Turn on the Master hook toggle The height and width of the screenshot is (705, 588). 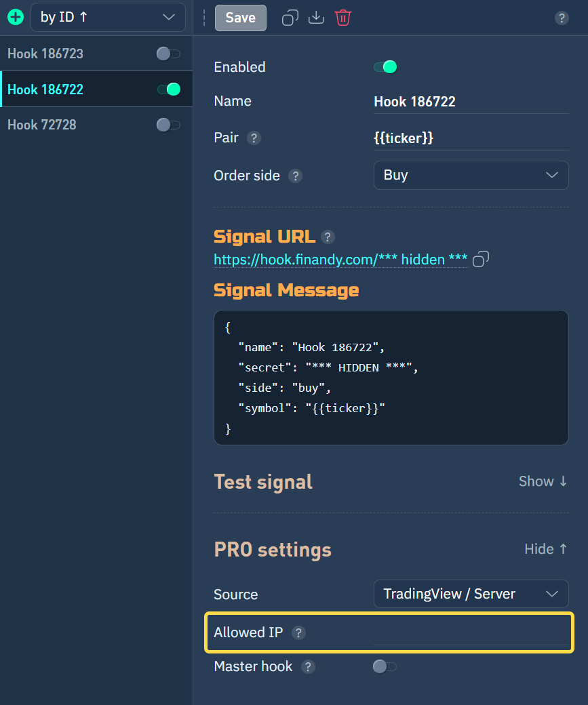tap(385, 667)
